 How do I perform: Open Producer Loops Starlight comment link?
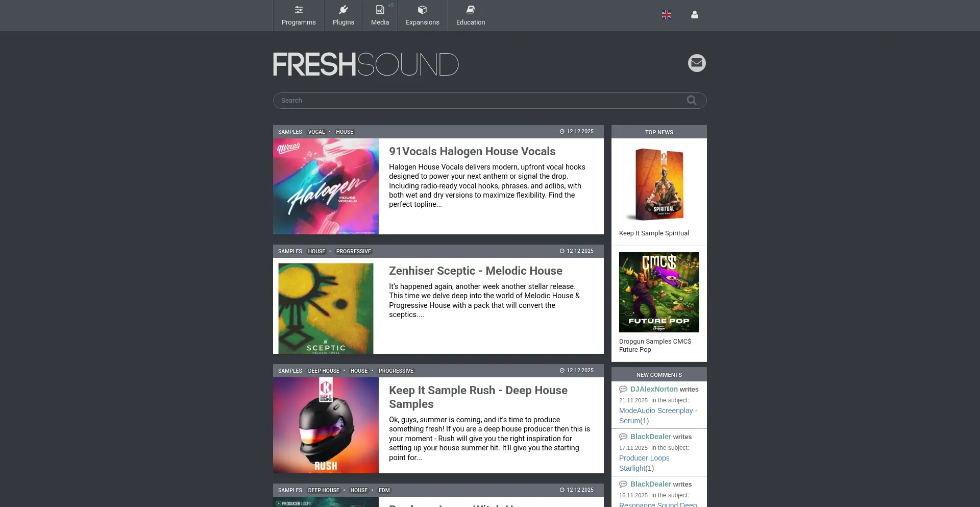pyautogui.click(x=644, y=463)
